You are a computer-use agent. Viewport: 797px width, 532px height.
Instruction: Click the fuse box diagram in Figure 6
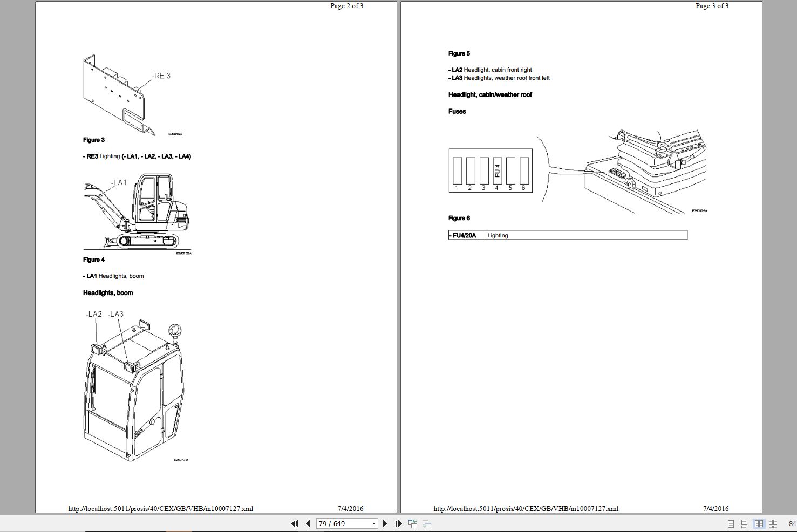point(491,171)
